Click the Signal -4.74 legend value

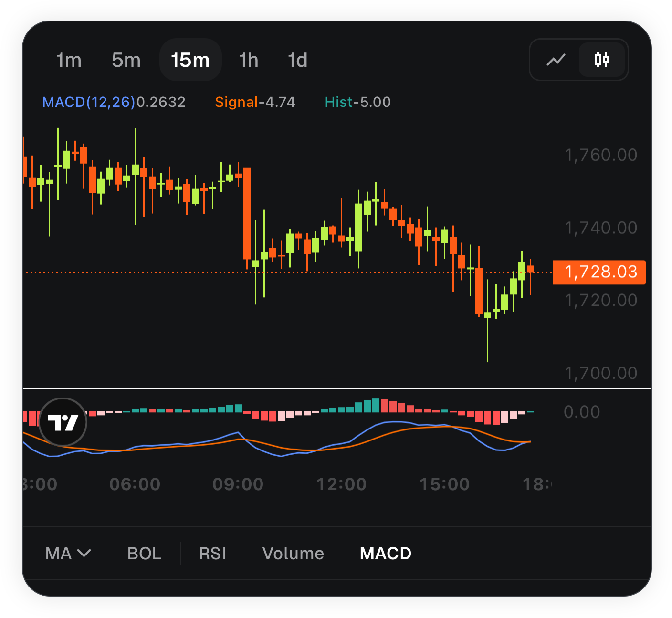pyautogui.click(x=255, y=102)
